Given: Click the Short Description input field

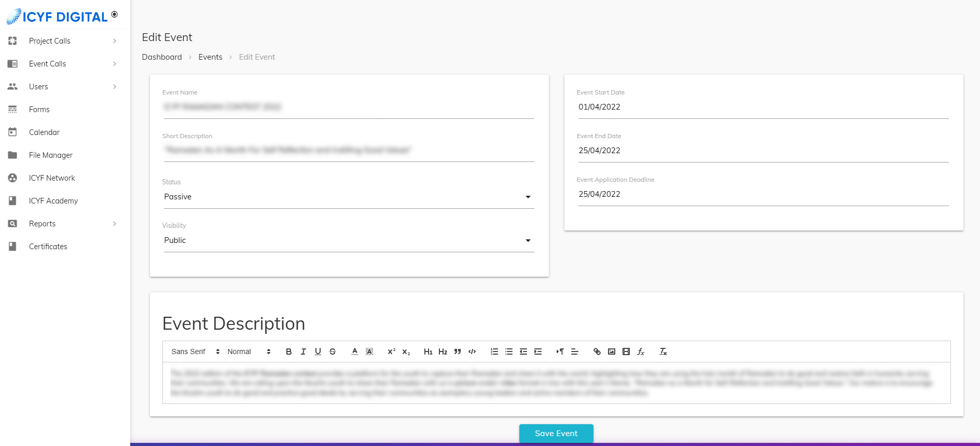Looking at the screenshot, I should (x=349, y=150).
